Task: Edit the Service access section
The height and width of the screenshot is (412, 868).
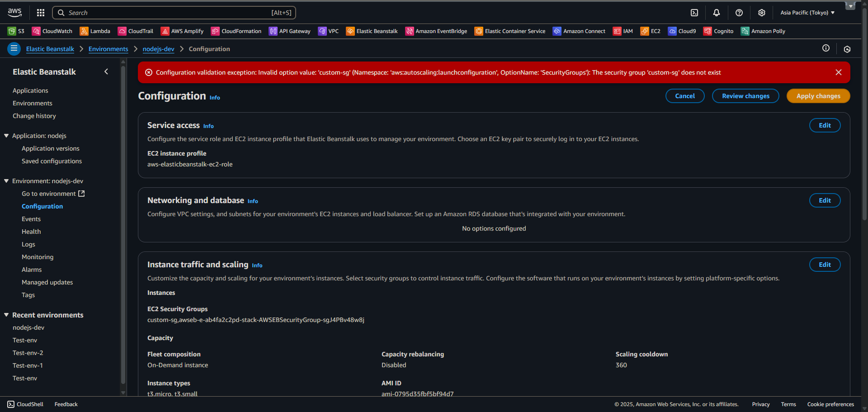Action: pos(825,125)
